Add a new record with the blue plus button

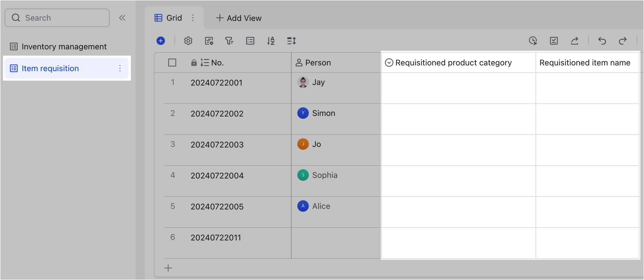tap(161, 41)
